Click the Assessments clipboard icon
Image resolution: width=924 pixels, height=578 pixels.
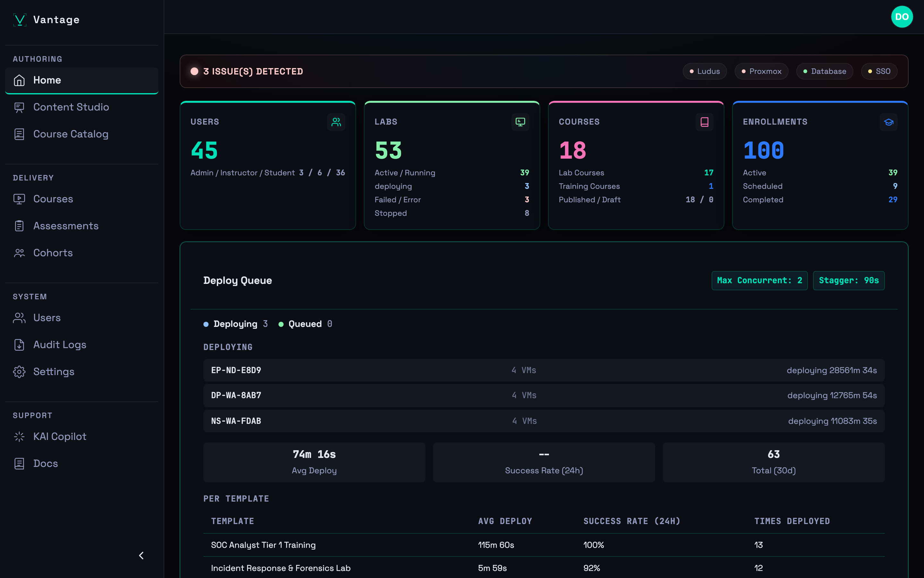coord(19,226)
